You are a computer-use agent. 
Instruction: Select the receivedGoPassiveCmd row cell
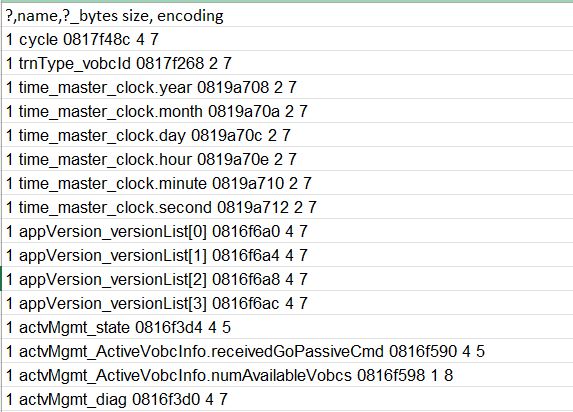pos(287,351)
